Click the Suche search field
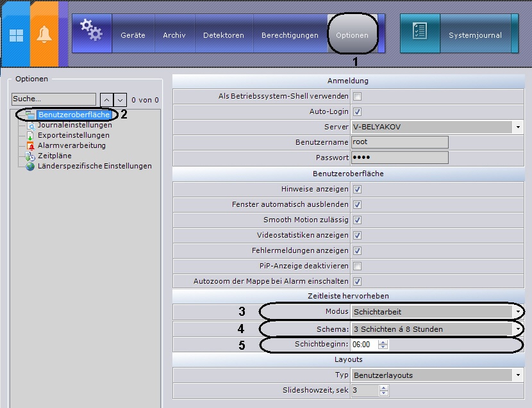Image resolution: width=532 pixels, height=408 pixels. tap(54, 99)
